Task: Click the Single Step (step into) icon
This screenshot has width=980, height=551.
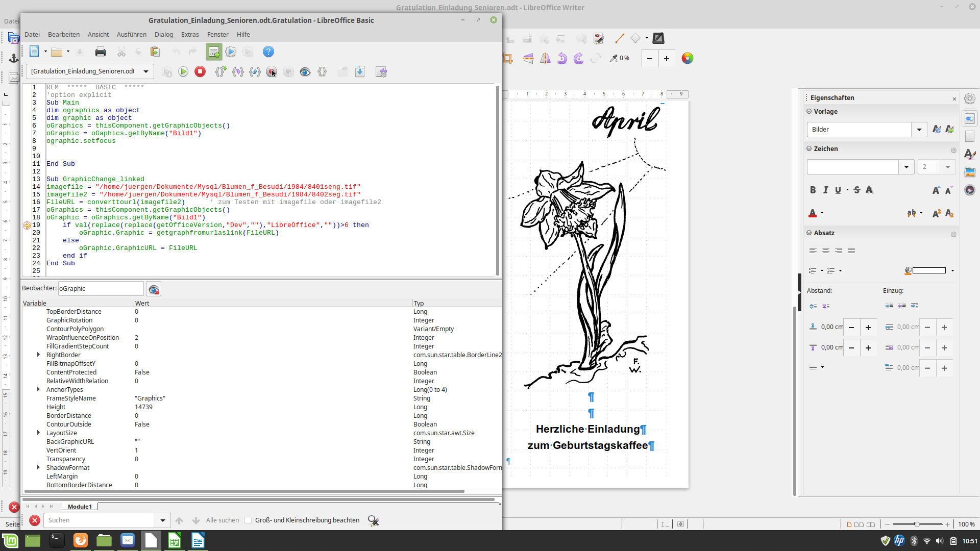Action: point(238,72)
